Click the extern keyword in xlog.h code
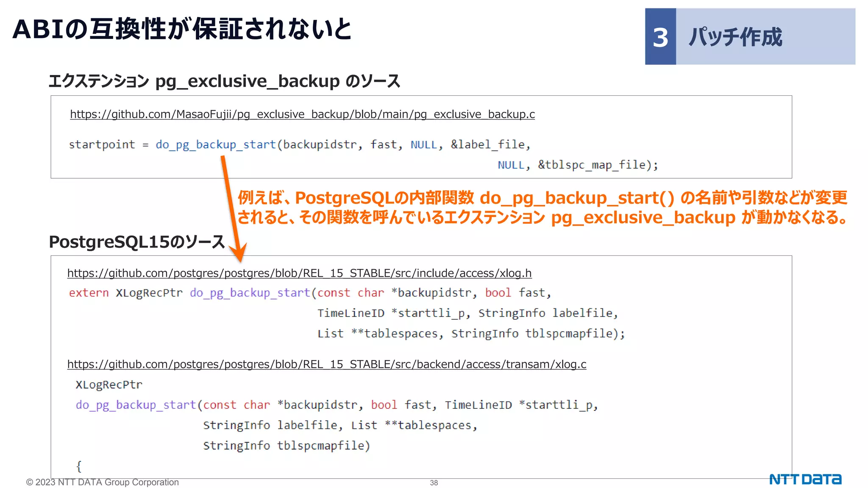The width and height of the screenshot is (868, 488). pyautogui.click(x=89, y=293)
